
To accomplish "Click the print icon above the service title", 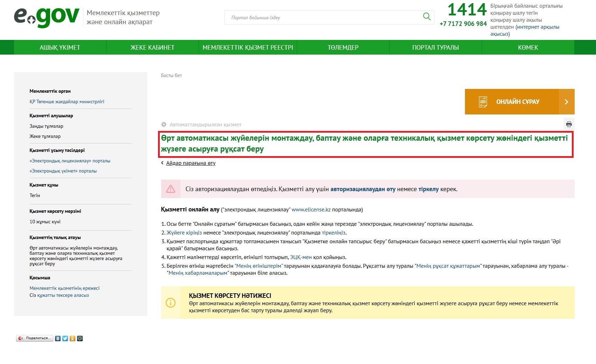I will 569,124.
